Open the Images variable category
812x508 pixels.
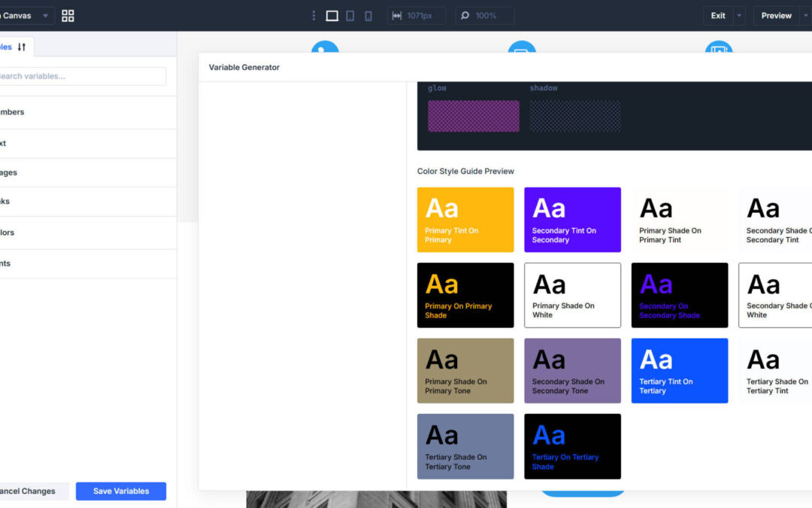88,172
